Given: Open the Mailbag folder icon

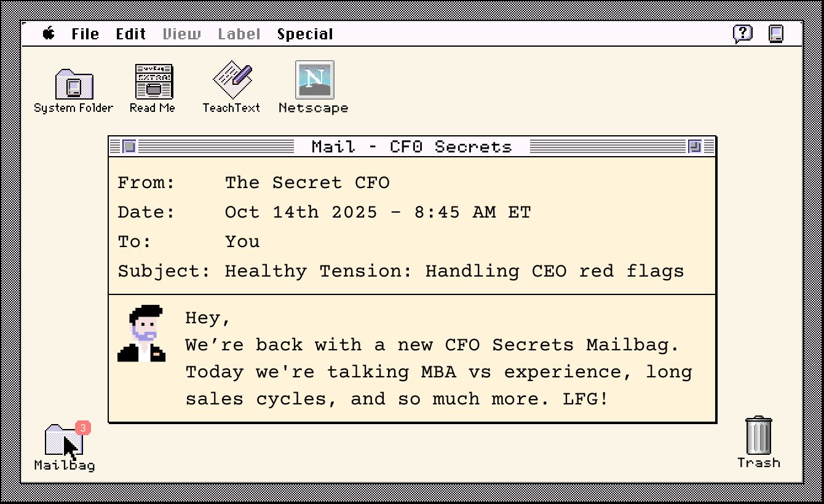Looking at the screenshot, I should [64, 439].
